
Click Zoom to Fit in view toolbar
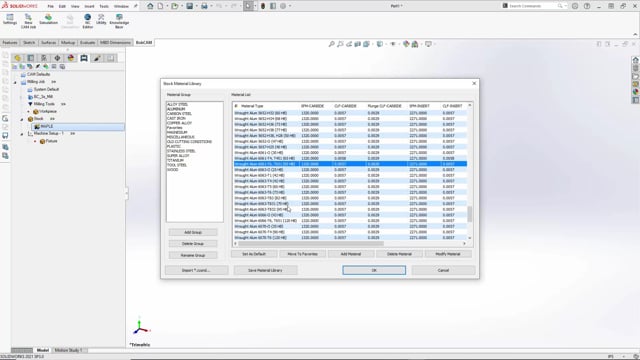point(331,44)
